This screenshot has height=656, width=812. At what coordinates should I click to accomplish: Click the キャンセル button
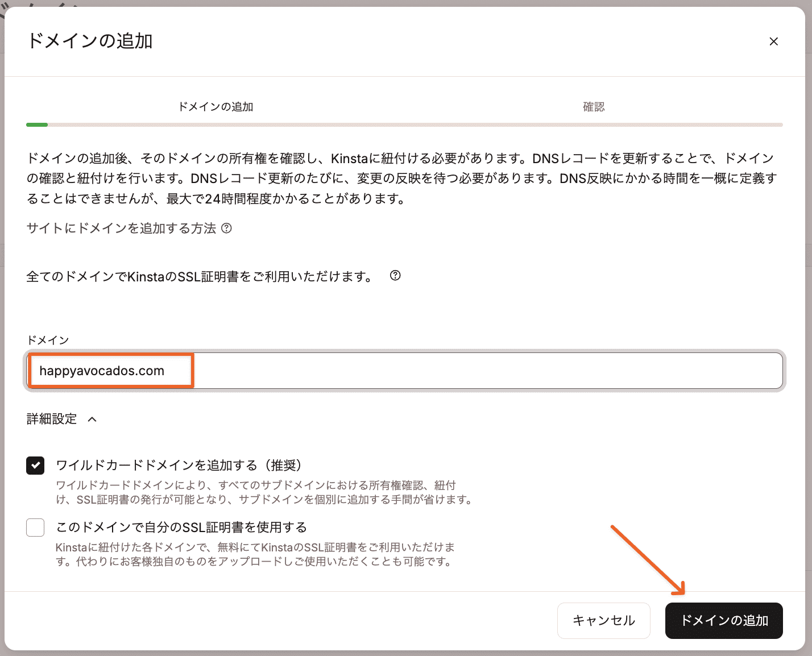click(603, 621)
